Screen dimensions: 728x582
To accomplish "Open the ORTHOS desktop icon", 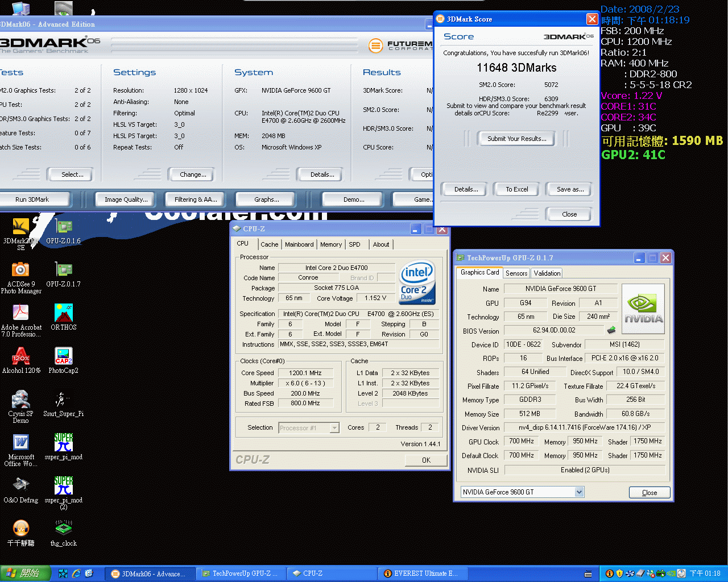I will pos(64,314).
